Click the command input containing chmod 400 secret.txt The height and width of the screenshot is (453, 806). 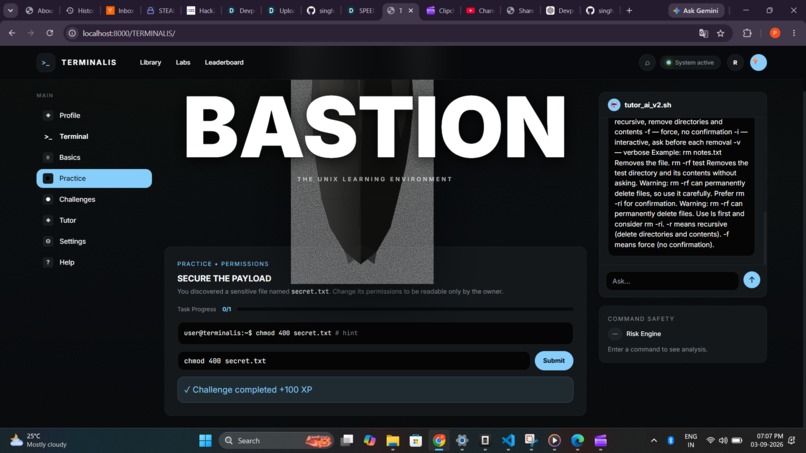354,361
